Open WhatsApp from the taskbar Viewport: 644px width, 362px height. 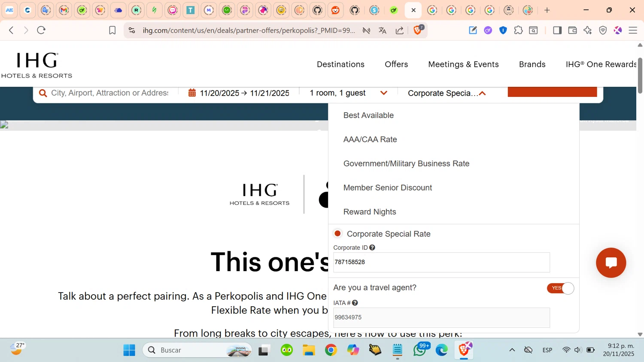[420, 350]
